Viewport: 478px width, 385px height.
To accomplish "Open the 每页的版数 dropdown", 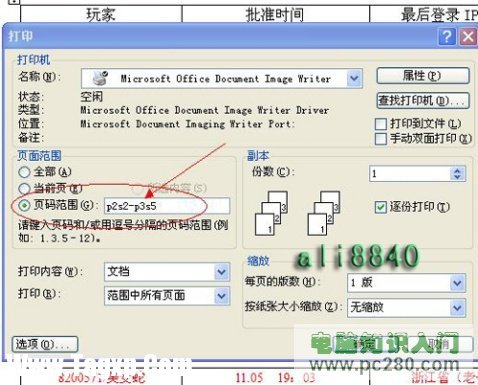I will coord(457,283).
